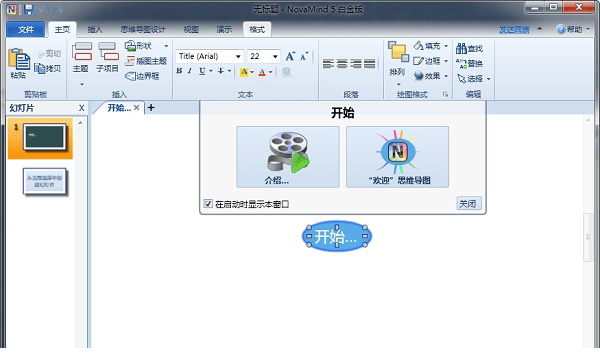This screenshot has width=600, height=361.
Task: Click the NovaMind app logo icon
Action: (x=11, y=9)
